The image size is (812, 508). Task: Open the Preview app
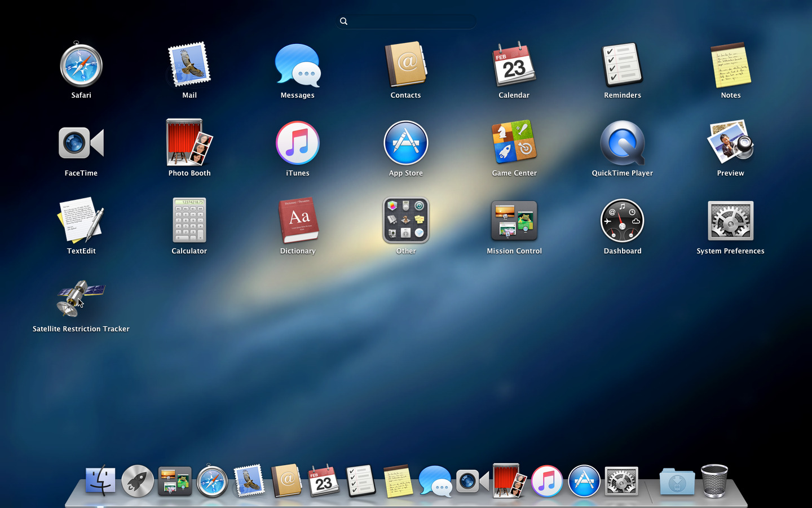730,143
